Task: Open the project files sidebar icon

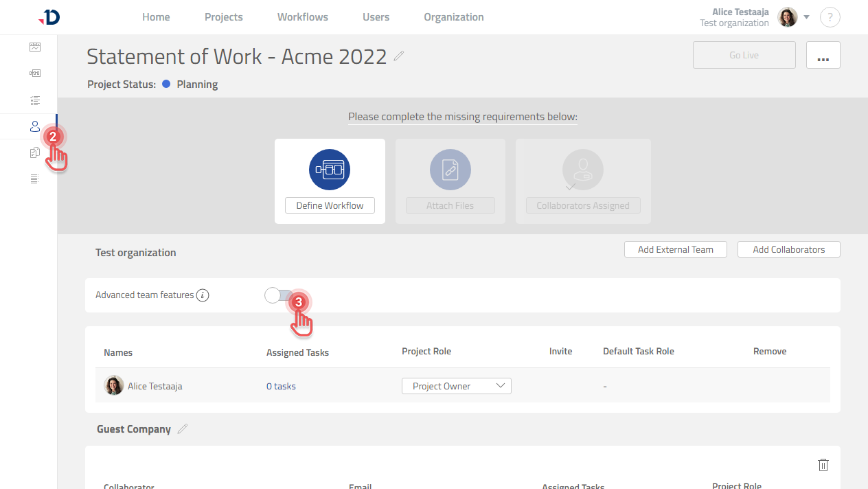Action: [34, 152]
